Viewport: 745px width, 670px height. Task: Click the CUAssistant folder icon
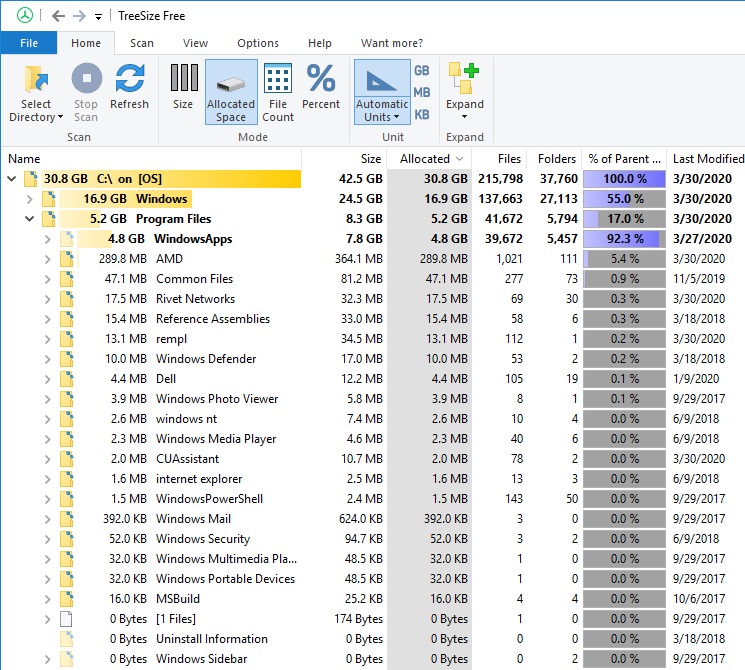click(x=67, y=459)
